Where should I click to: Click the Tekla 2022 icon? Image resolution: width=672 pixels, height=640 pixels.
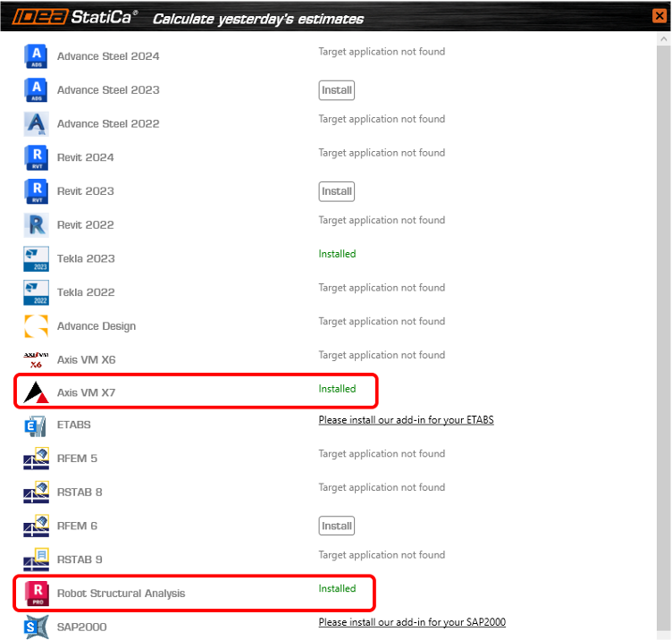tap(36, 292)
